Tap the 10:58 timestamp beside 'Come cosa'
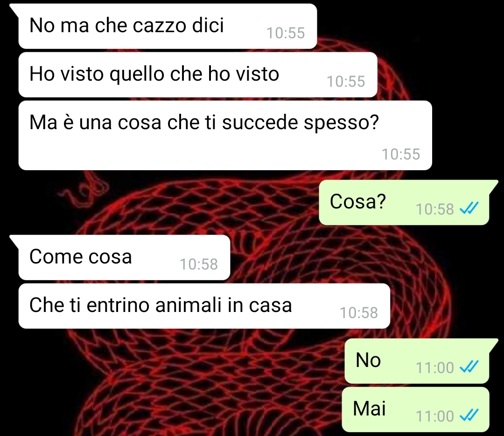Screen dimensions: 504x436 199,264
